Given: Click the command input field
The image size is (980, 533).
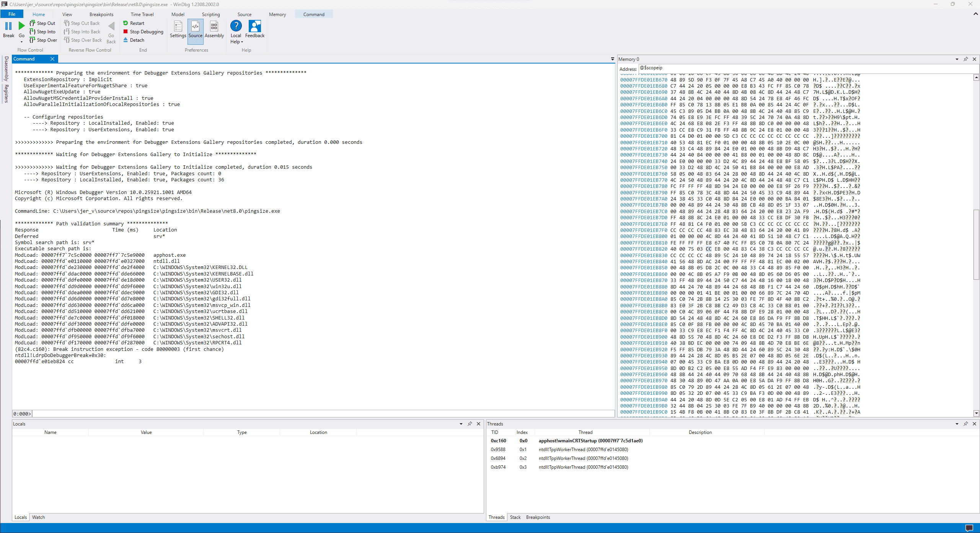Looking at the screenshot, I should click(x=323, y=414).
